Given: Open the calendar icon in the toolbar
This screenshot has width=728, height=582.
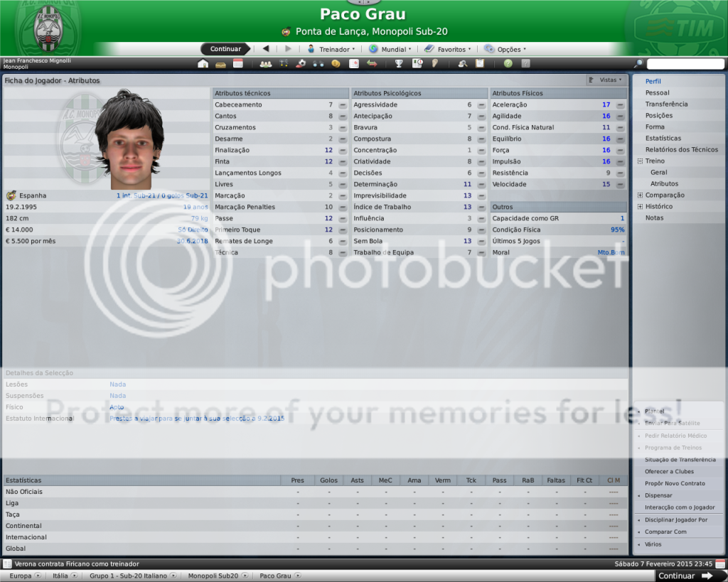Looking at the screenshot, I should [x=238, y=63].
